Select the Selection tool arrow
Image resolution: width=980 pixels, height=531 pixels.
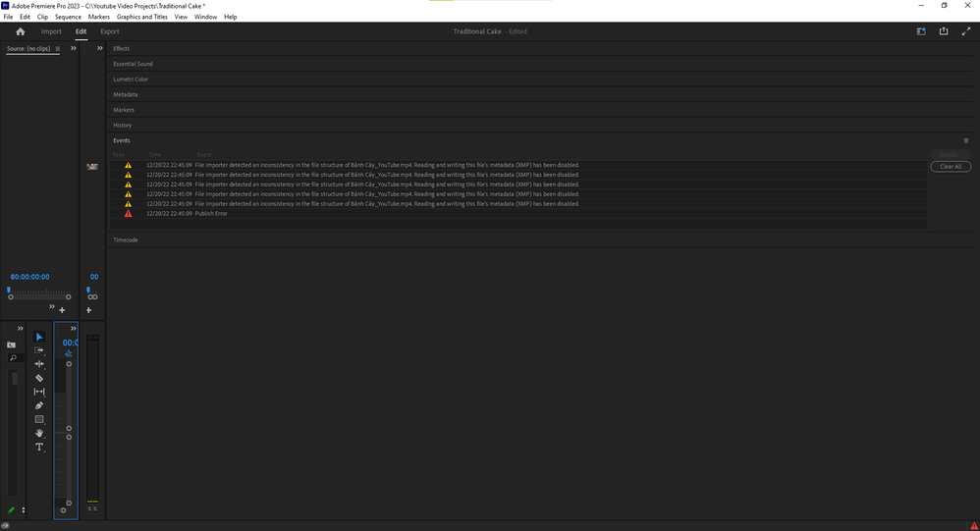(39, 337)
